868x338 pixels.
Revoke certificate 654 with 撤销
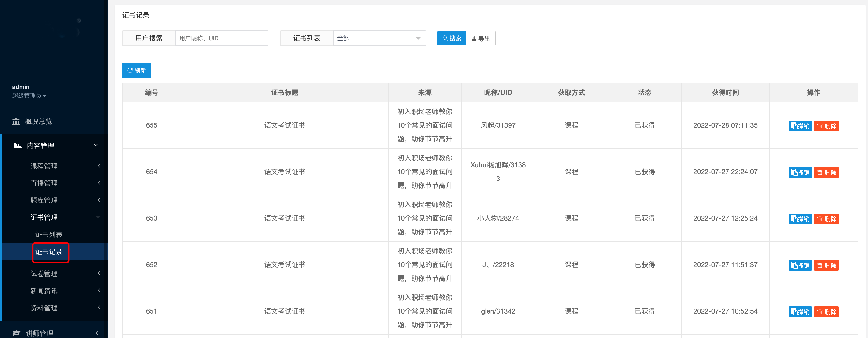point(800,172)
